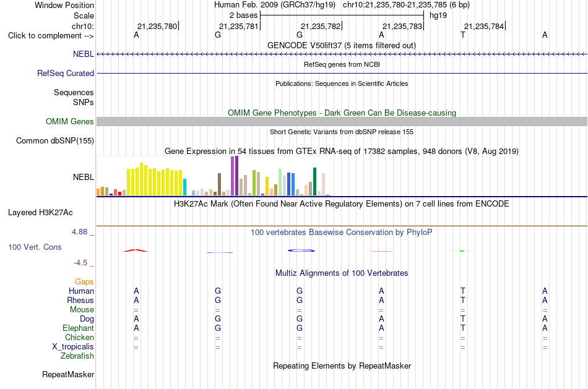
Task: Click the '2 bases' scale label
Action: [x=243, y=15]
